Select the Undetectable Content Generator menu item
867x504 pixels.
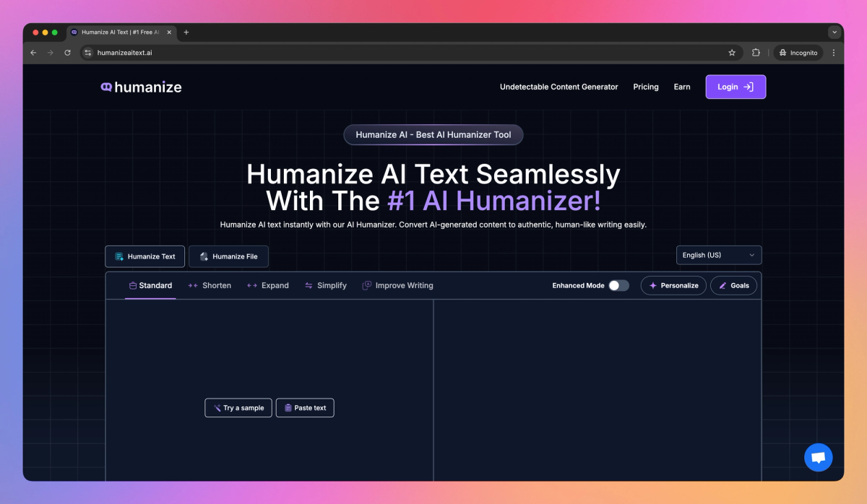point(558,87)
